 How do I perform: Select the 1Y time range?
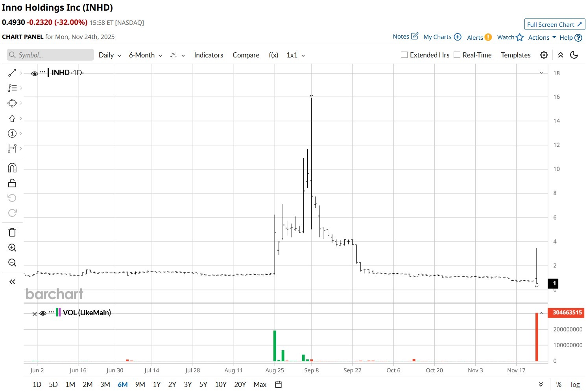pyautogui.click(x=157, y=385)
